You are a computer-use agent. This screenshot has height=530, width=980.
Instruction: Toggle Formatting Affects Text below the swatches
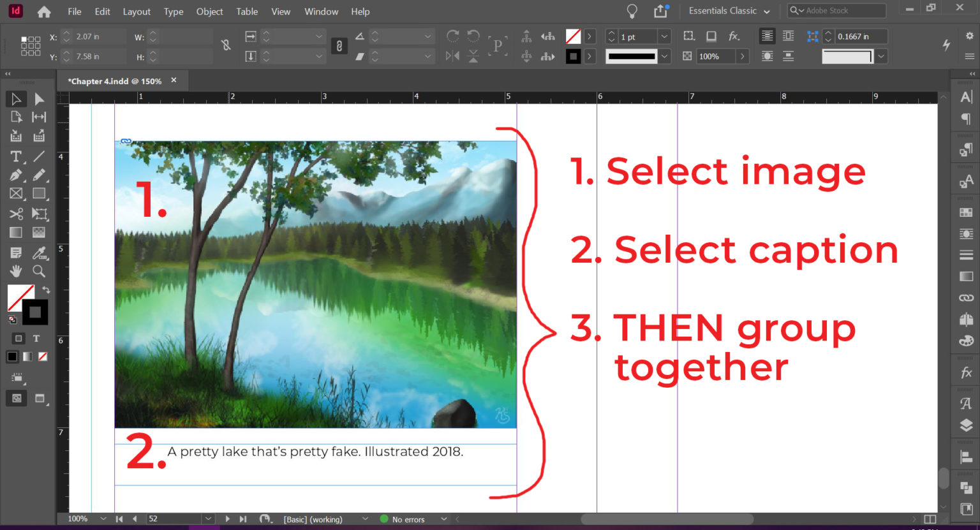pos(36,339)
